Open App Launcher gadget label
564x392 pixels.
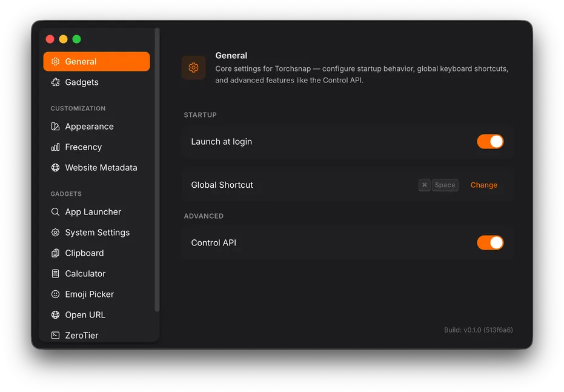point(93,212)
